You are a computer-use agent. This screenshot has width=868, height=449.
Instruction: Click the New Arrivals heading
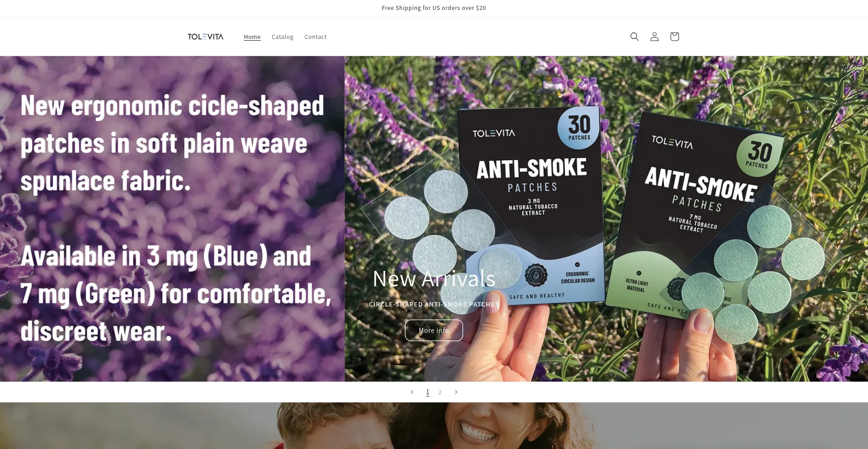434,278
